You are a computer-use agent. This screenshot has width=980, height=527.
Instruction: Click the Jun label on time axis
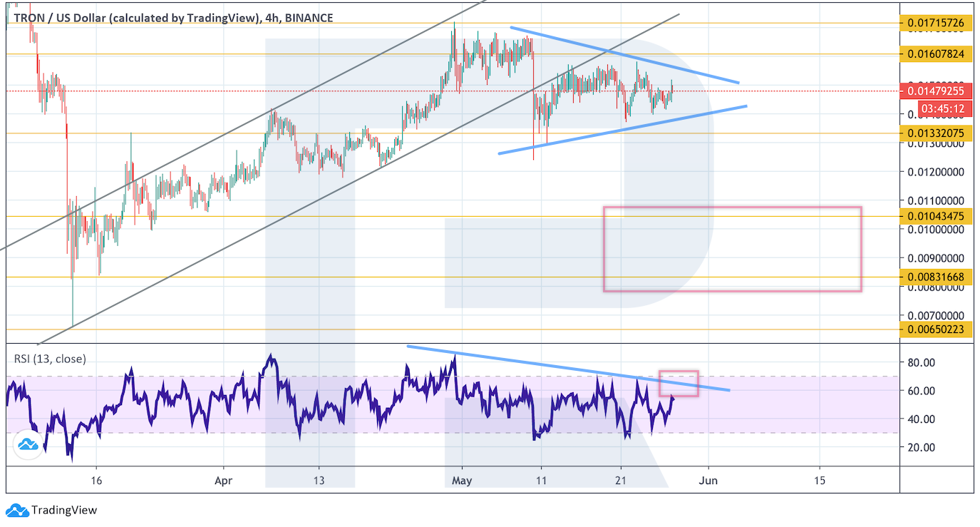(x=708, y=481)
